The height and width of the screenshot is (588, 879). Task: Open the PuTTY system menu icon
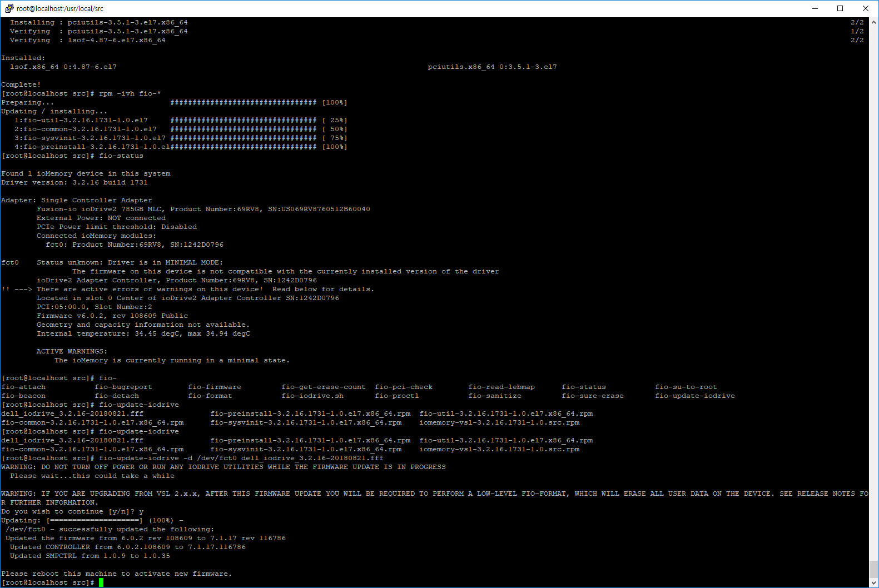[x=9, y=8]
